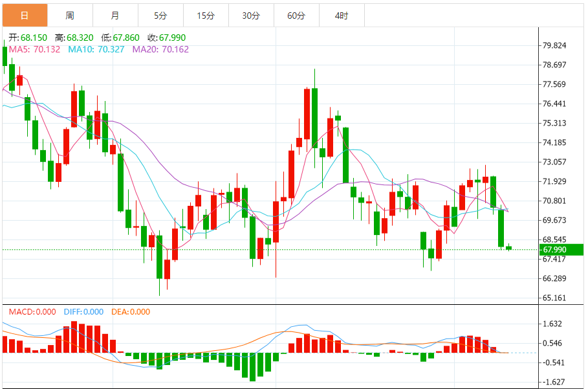Viewport: 588px width, 389px height.
Task: Click the 1.632 MACD axis label
Action: coord(552,324)
